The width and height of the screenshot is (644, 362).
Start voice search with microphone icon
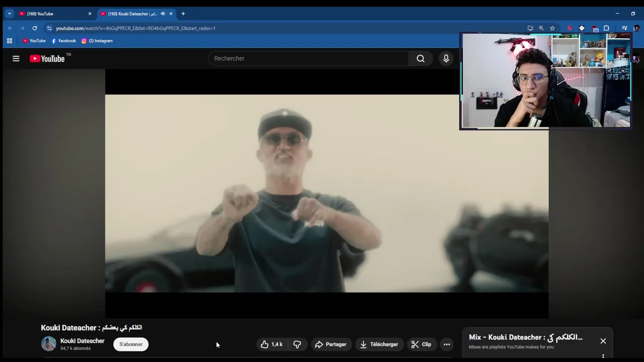tap(446, 58)
